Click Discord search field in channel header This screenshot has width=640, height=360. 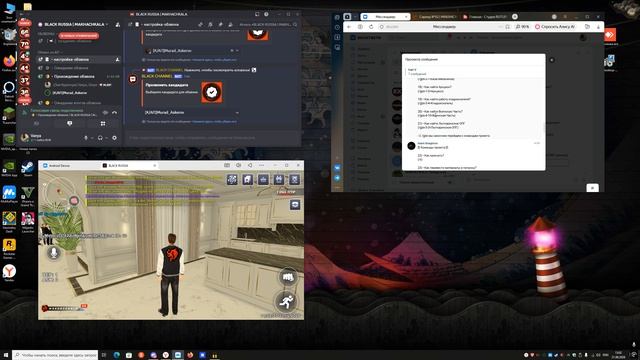[x=268, y=24]
